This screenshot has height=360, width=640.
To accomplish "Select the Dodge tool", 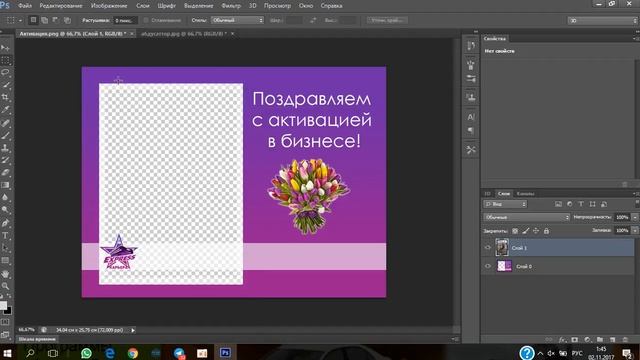I will pos(5,210).
